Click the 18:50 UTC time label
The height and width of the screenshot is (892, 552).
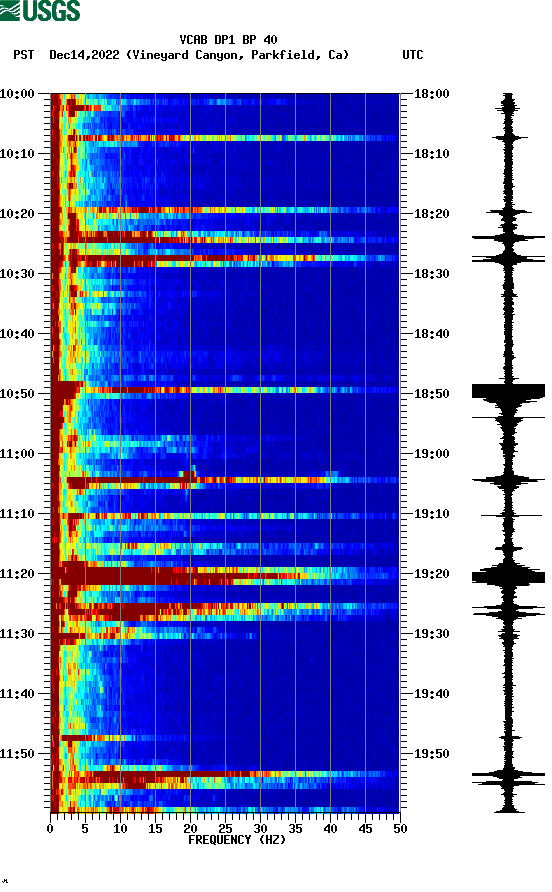(431, 394)
